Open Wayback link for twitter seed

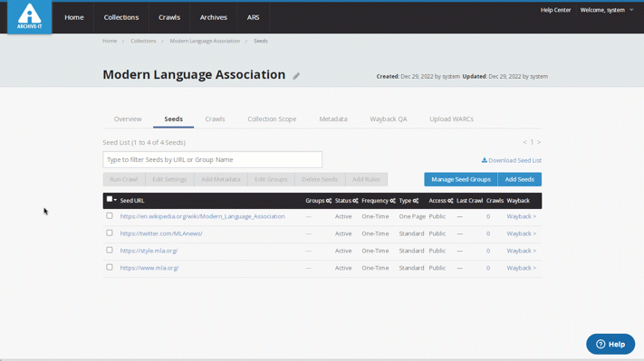click(521, 233)
